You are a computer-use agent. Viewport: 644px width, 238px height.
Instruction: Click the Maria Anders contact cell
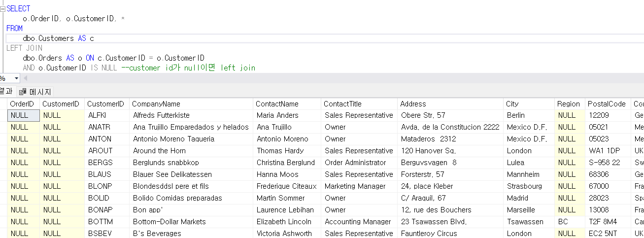click(x=287, y=115)
